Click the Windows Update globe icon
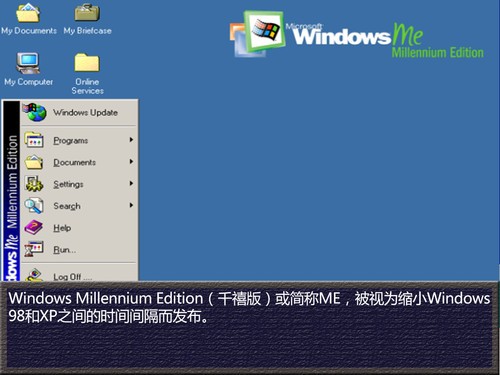This screenshot has width=500, height=375. [34, 112]
